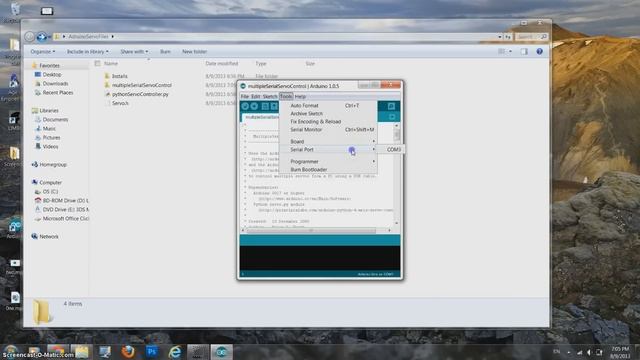Click the Arduino Upload toolbar icon

254,106
